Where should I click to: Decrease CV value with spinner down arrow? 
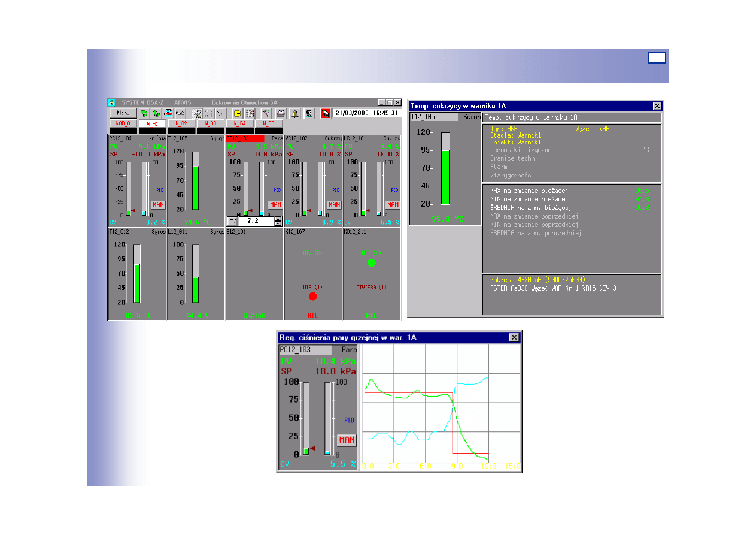tap(278, 223)
